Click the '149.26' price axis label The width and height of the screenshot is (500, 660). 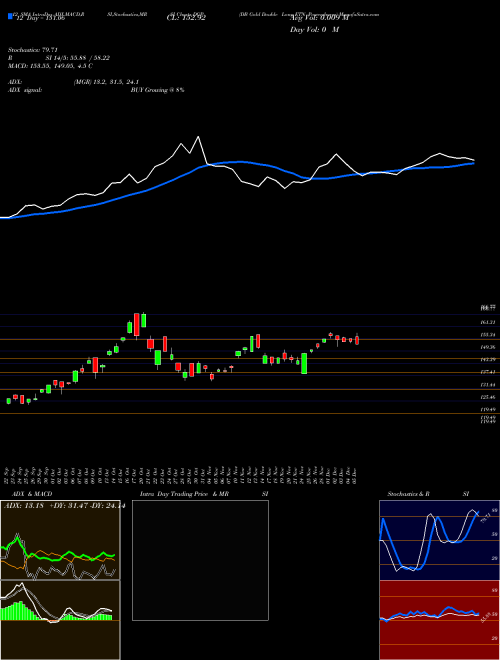(487, 347)
